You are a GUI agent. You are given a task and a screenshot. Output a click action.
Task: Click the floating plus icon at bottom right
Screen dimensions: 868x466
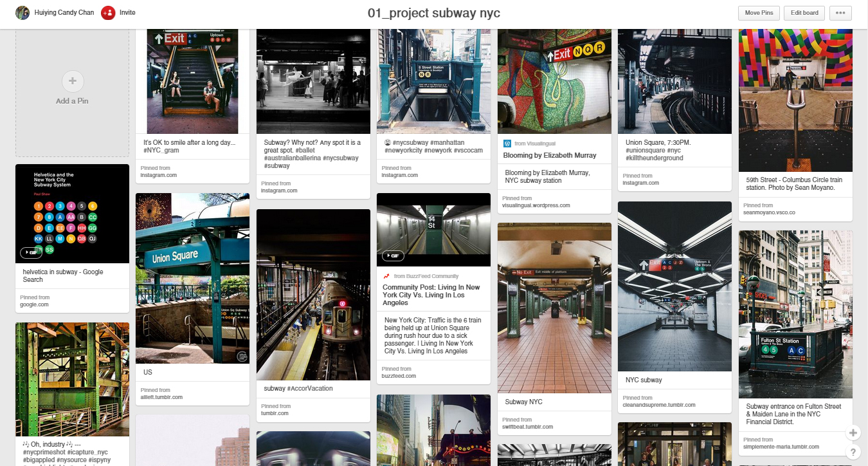853,433
